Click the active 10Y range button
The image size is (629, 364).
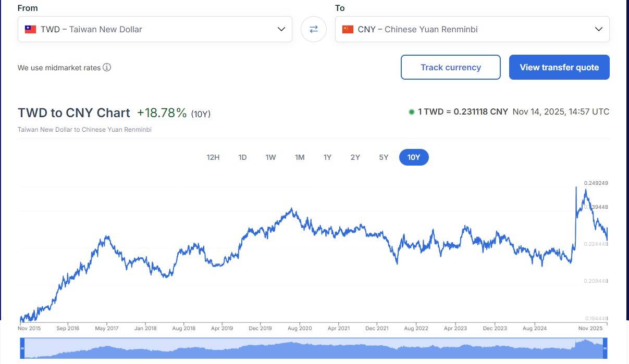click(x=414, y=157)
